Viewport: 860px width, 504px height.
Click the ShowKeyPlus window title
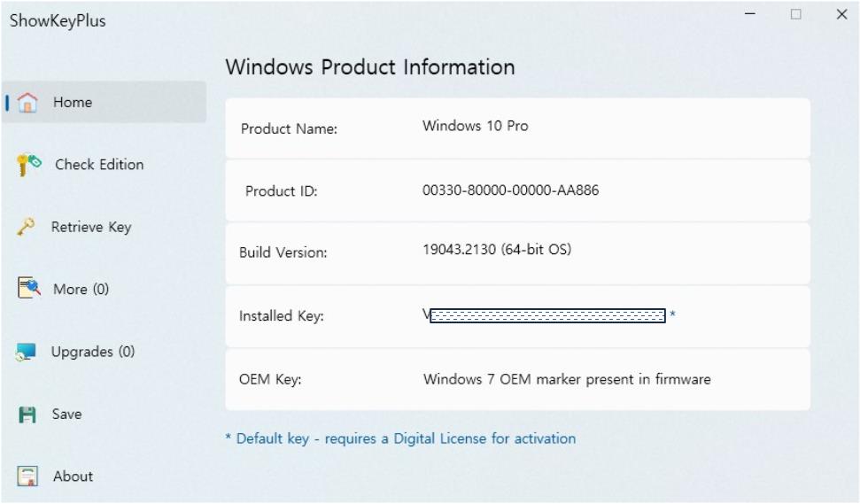click(x=58, y=20)
